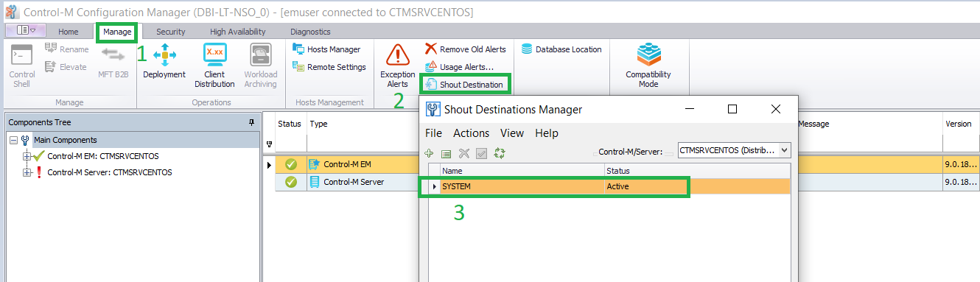Click the Version column header
This screenshot has height=282, width=980.
point(961,124)
